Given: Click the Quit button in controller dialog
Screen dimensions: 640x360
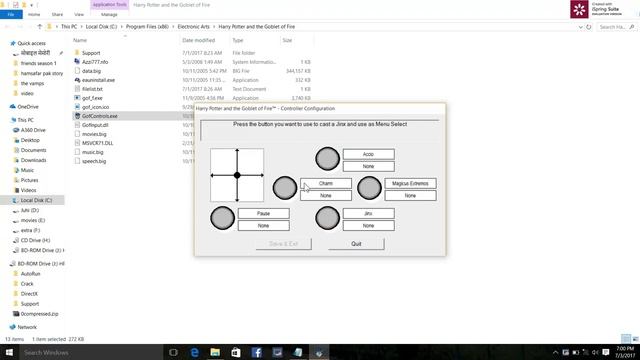Looking at the screenshot, I should (356, 244).
